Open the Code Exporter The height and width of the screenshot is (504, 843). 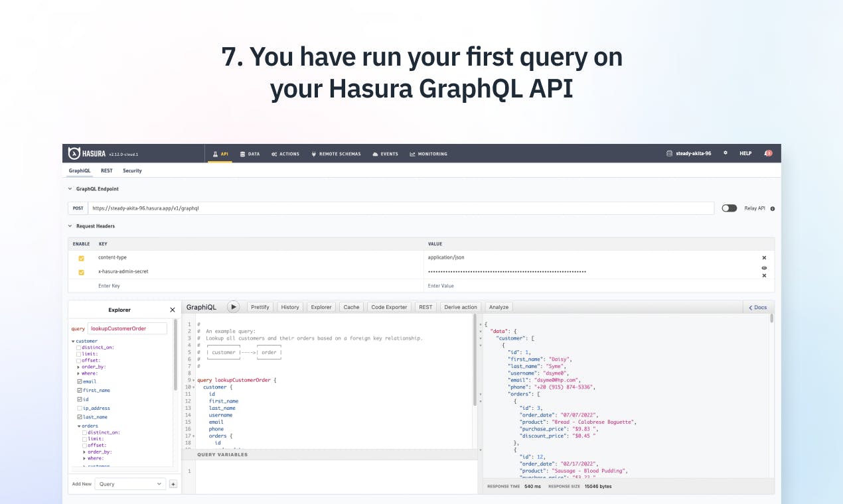point(389,307)
